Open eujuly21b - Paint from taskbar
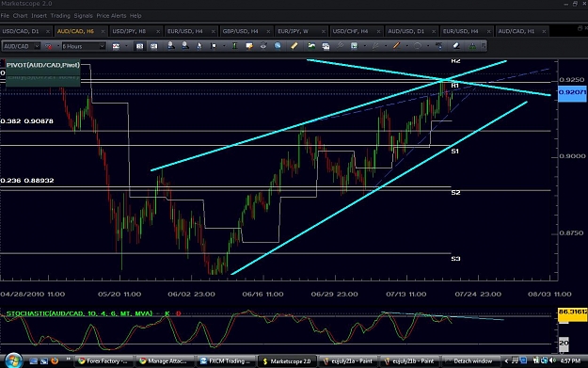 click(x=409, y=361)
